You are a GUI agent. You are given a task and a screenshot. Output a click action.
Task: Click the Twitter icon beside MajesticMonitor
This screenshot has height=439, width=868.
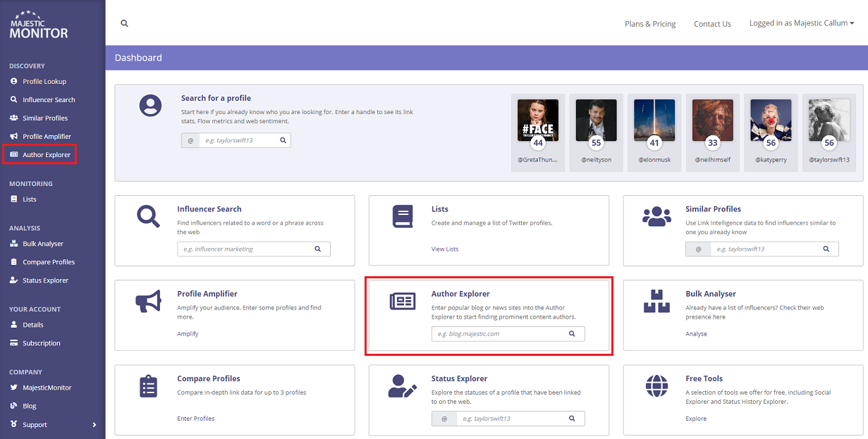pyautogui.click(x=14, y=387)
